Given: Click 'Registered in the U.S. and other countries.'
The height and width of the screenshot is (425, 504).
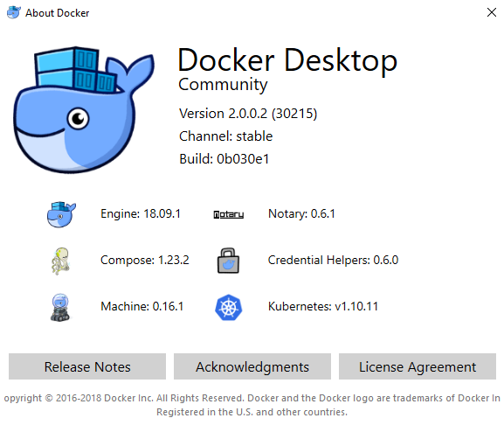Looking at the screenshot, I should tap(252, 412).
